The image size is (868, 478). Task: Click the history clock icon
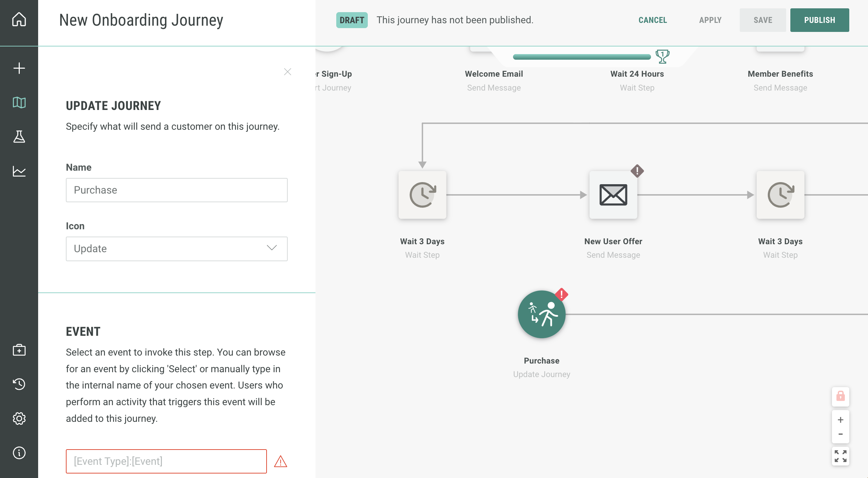tap(19, 384)
